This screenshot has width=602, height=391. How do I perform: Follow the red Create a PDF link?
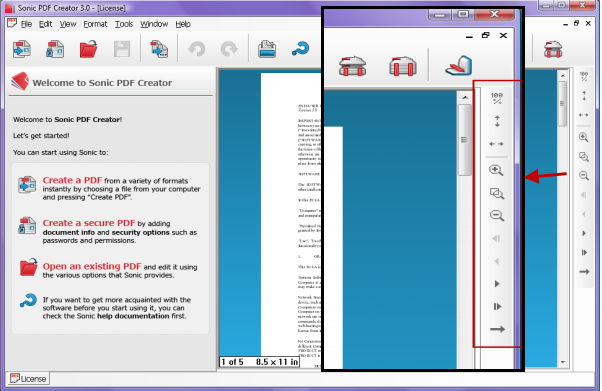click(72, 180)
